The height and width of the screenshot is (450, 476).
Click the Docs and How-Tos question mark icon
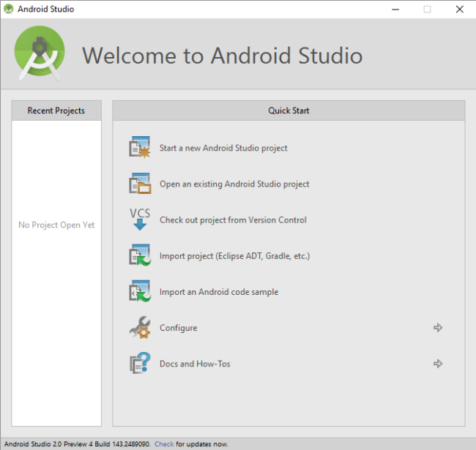pos(140,364)
